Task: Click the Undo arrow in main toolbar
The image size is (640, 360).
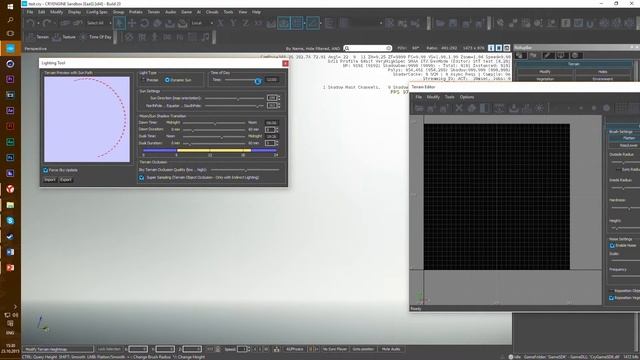Action: [x=30, y=23]
